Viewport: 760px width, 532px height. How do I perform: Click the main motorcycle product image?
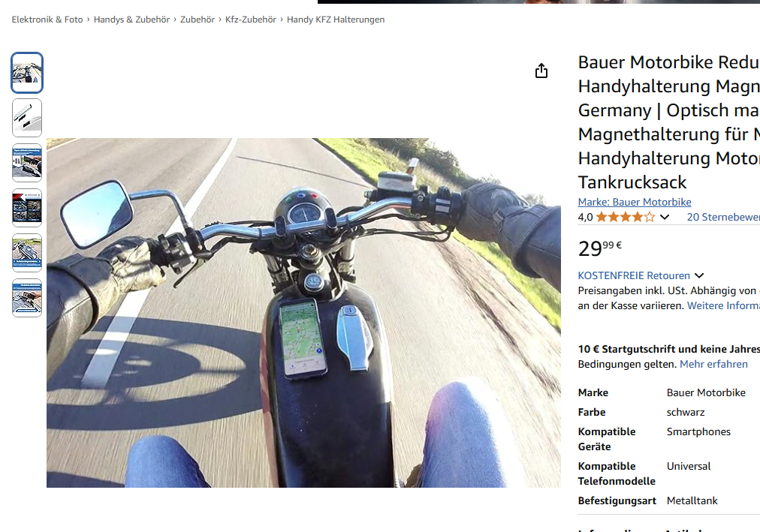point(303,313)
